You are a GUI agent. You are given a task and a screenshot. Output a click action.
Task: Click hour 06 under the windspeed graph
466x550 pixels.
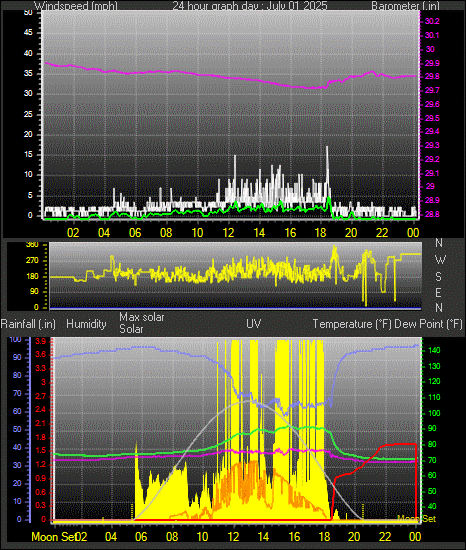[135, 233]
